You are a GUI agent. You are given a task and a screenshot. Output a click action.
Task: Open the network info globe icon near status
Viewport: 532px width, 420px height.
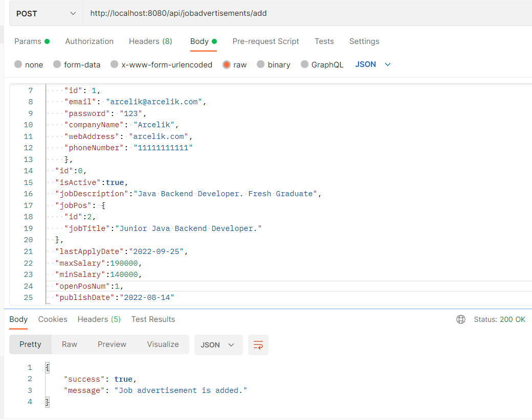click(461, 319)
